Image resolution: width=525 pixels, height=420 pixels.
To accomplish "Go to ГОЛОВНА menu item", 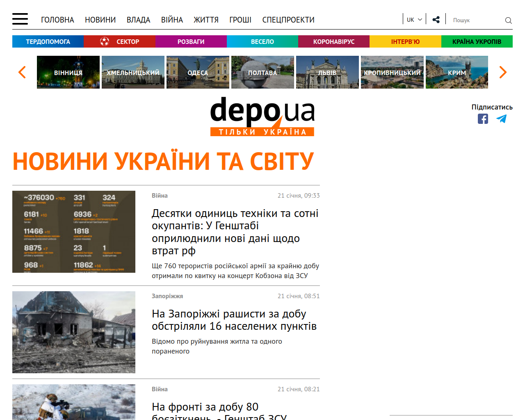I will (57, 20).
